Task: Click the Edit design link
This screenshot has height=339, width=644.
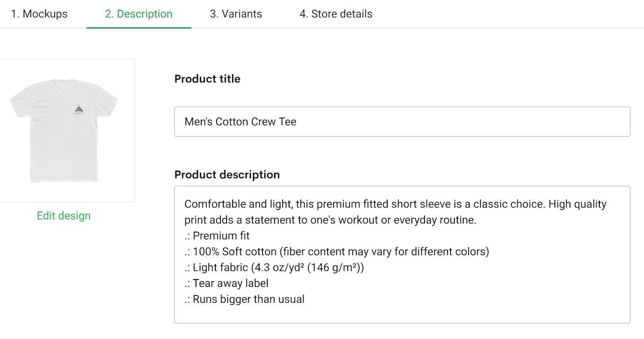Action: pyautogui.click(x=64, y=216)
